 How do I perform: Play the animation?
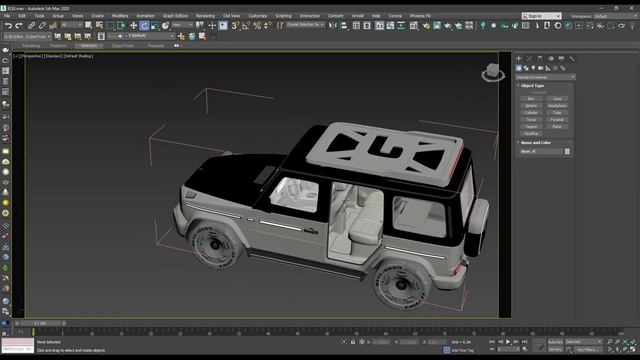click(508, 342)
